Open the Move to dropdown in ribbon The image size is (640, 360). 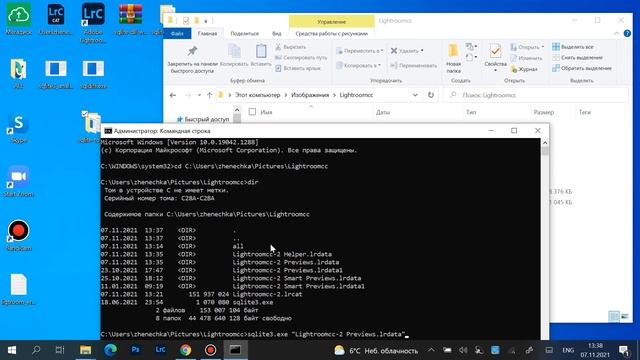[360, 51]
